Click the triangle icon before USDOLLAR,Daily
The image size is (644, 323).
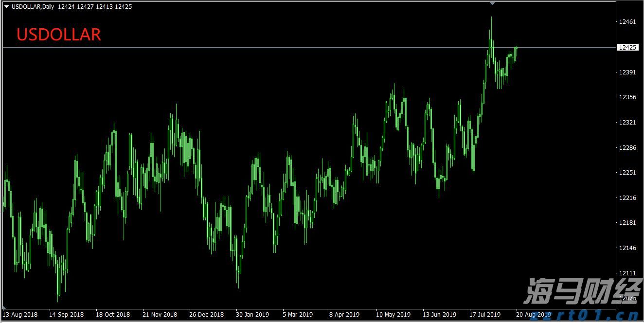(x=7, y=7)
